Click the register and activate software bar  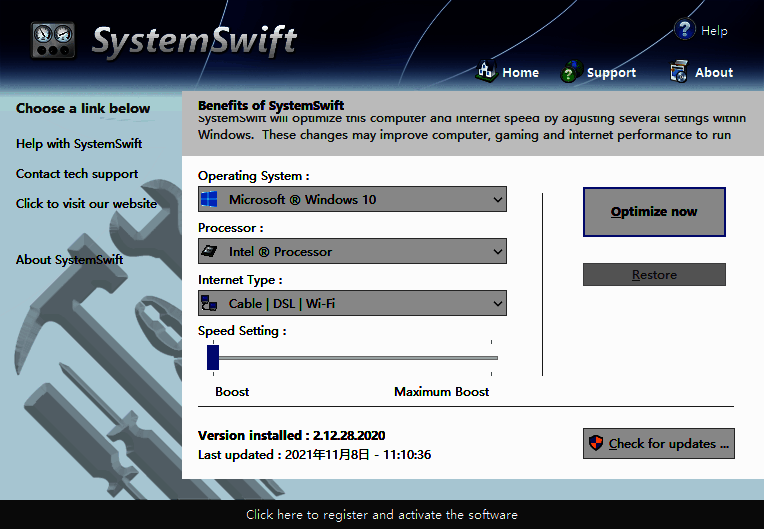(382, 514)
